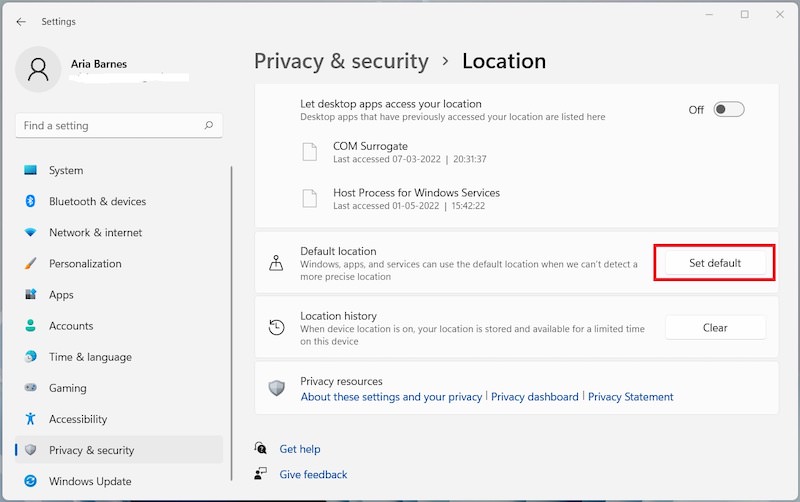Open the Aria Barnes profile avatar

[38, 69]
